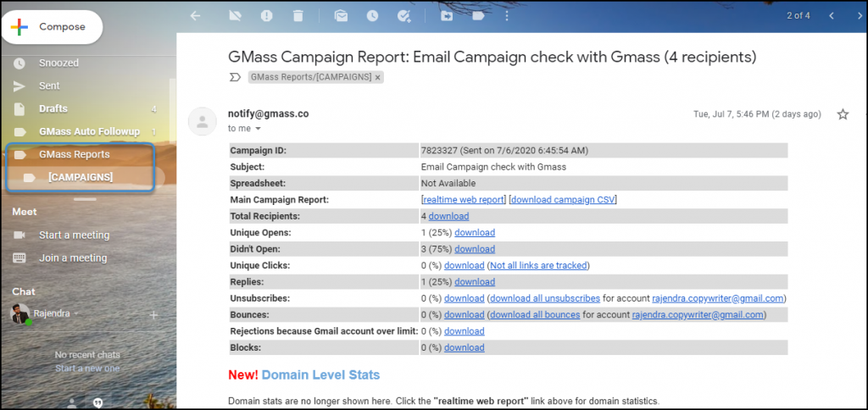This screenshot has width=868, height=410.
Task: Download the Unique Opens list
Action: tap(475, 232)
